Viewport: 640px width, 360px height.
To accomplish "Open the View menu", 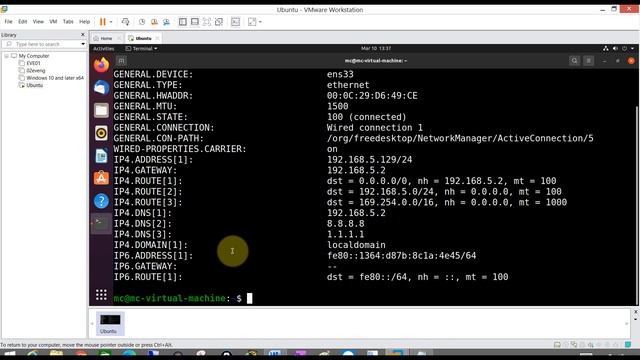I will pyautogui.click(x=38, y=22).
